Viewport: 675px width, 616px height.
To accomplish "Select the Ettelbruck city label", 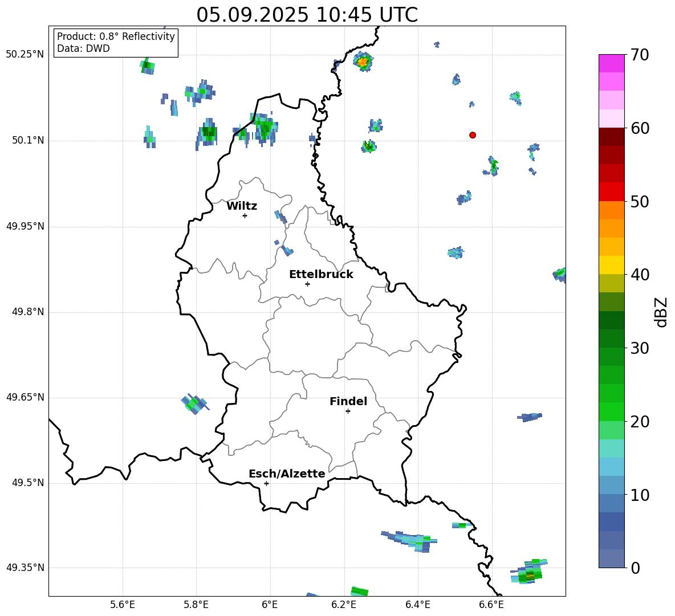I will [x=321, y=275].
